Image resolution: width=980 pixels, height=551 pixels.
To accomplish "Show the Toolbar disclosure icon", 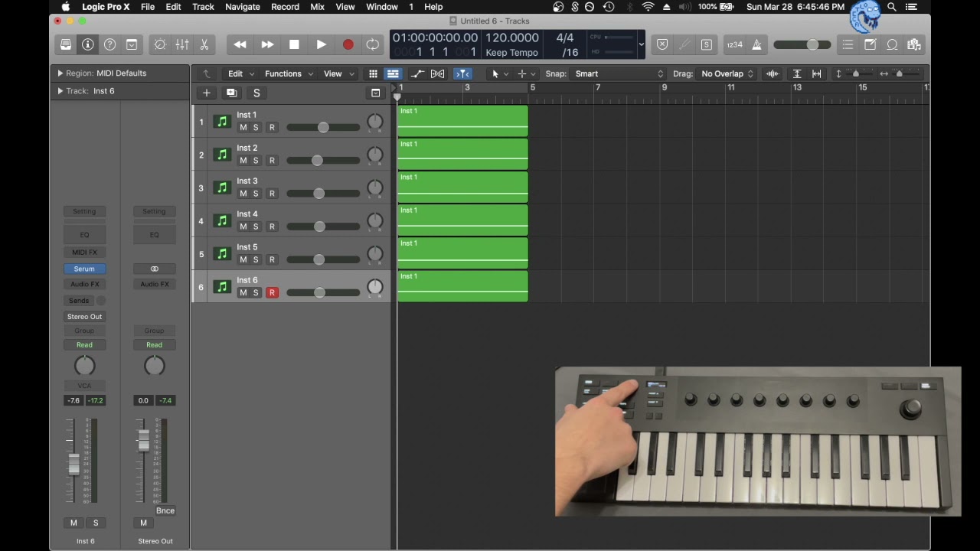I will click(x=132, y=45).
